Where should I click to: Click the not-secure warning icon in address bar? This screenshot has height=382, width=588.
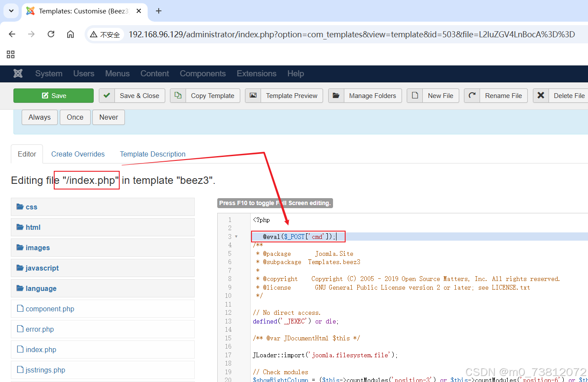click(x=93, y=34)
